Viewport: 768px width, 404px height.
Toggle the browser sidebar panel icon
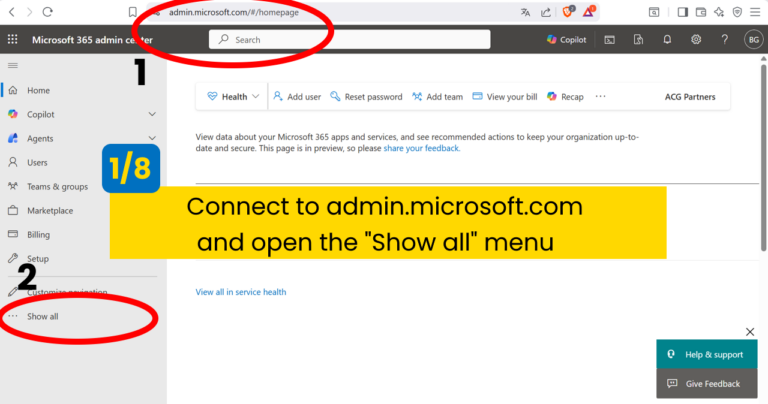683,12
